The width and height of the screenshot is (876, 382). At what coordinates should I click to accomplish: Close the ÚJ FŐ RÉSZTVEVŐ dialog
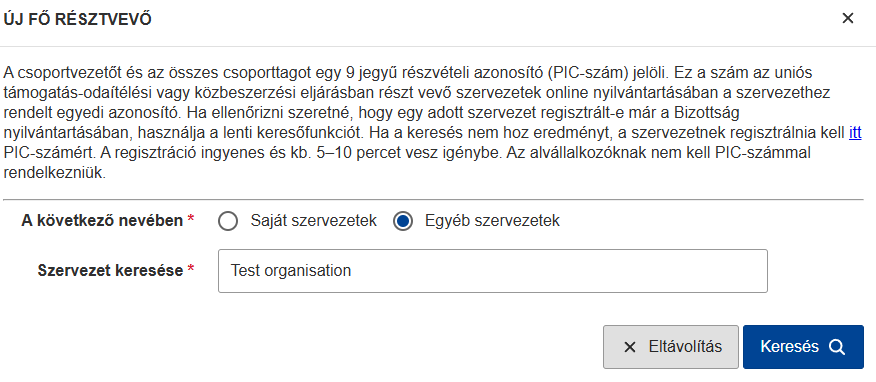pyautogui.click(x=848, y=18)
